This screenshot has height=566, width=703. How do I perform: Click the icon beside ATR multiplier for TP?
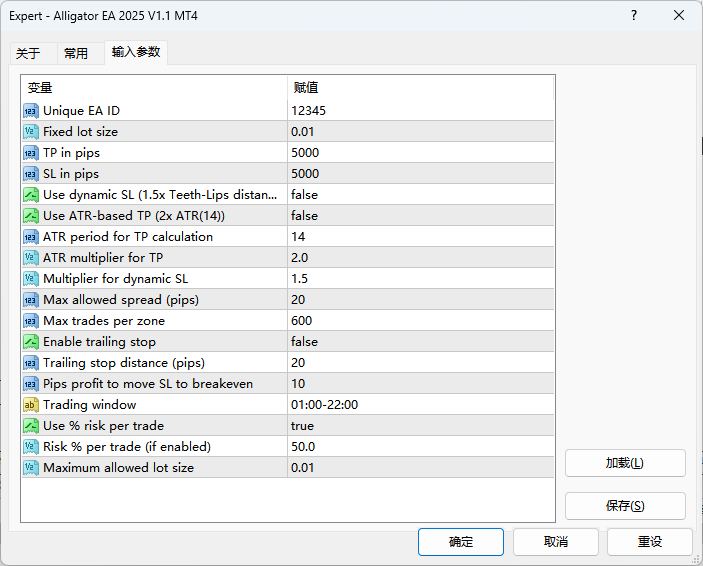[x=31, y=258]
